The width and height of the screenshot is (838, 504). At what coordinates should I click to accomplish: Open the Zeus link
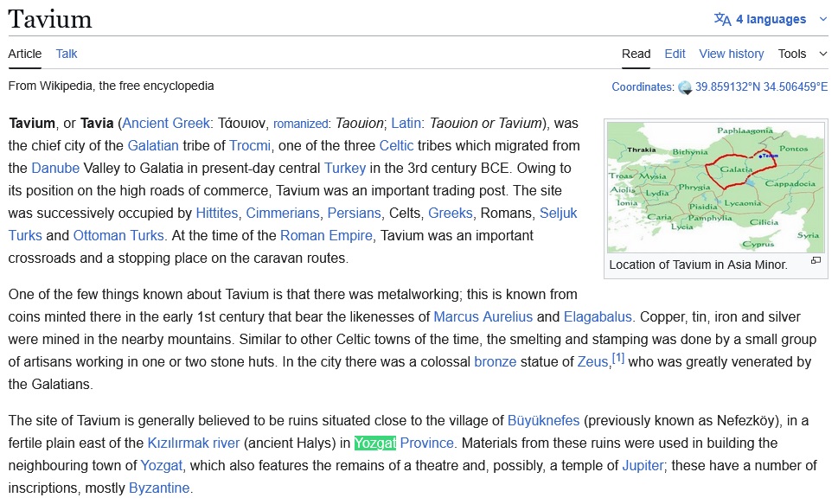[x=592, y=362]
